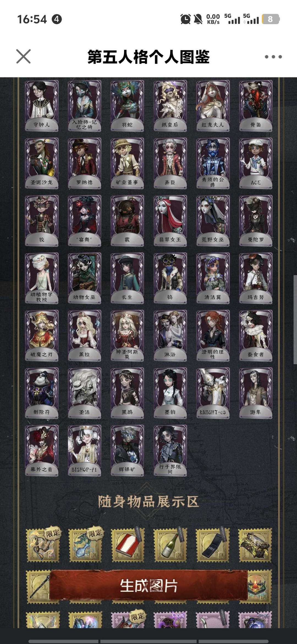Image resolution: width=297 pixels, height=644 pixels.
Task: Select the red book accessory stamp
Action: [127, 545]
